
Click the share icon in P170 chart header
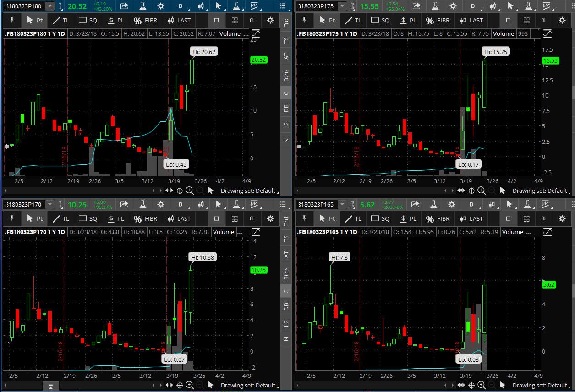point(124,204)
